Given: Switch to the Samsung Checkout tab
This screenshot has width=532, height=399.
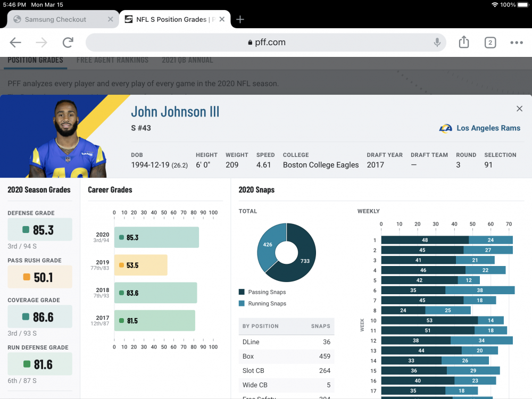Looking at the screenshot, I should click(63, 19).
